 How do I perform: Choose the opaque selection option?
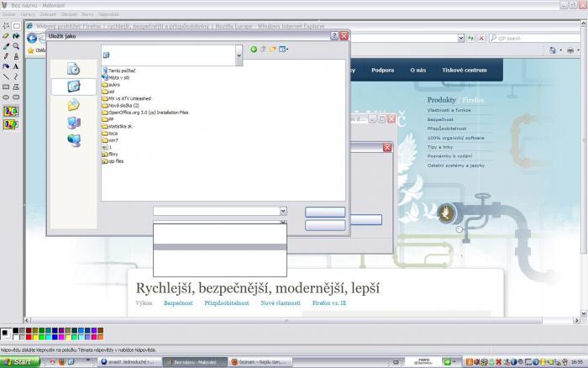[10, 112]
